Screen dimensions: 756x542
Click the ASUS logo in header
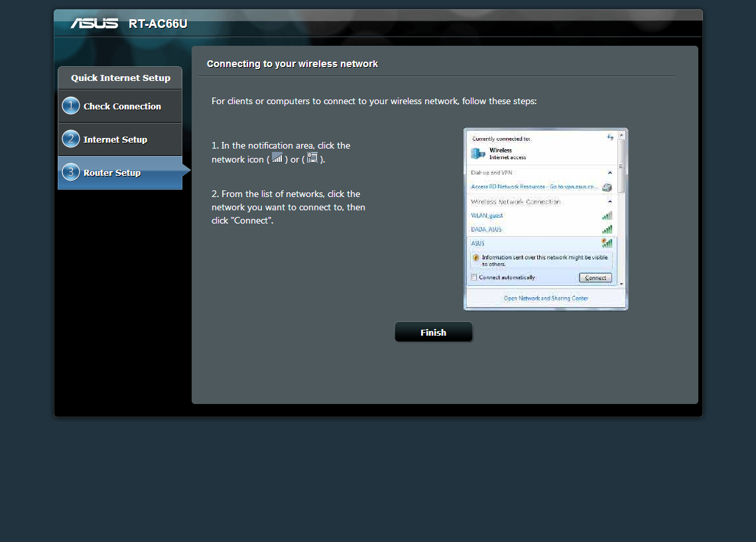pos(94,24)
